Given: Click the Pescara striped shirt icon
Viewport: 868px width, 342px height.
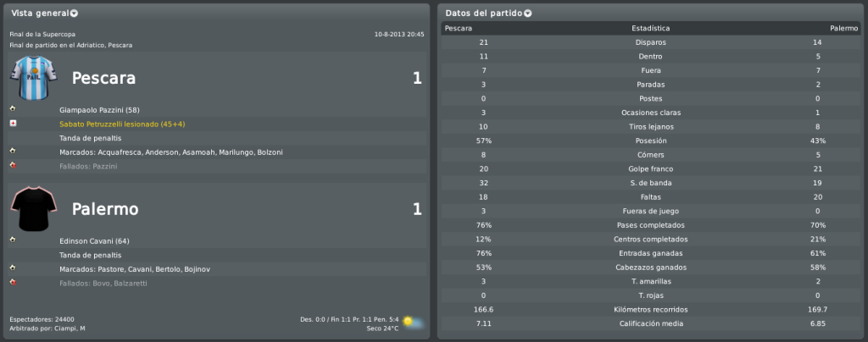Looking at the screenshot, I should pos(34,78).
